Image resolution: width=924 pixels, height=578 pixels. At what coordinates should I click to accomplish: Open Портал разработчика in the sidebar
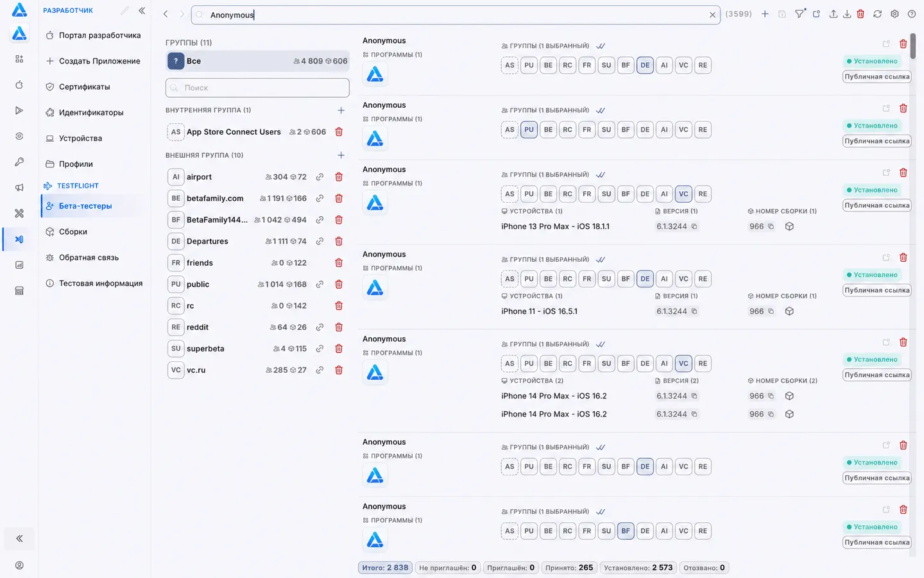(93, 35)
